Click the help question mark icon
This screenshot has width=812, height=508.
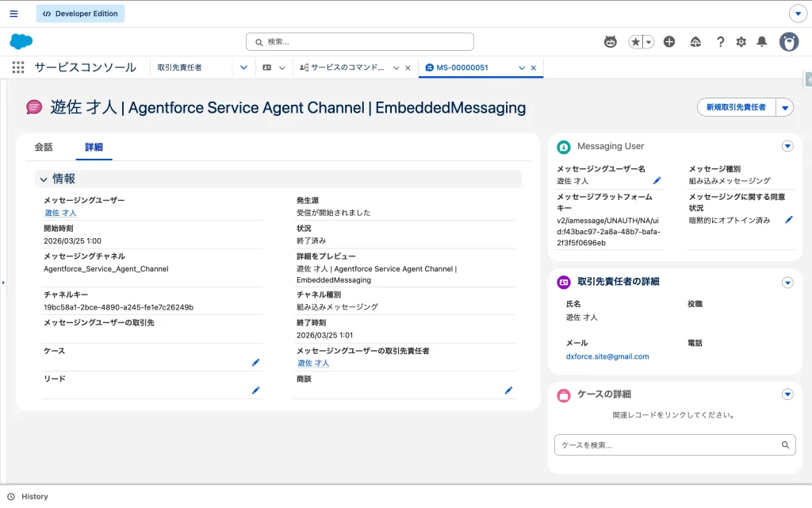tap(720, 42)
